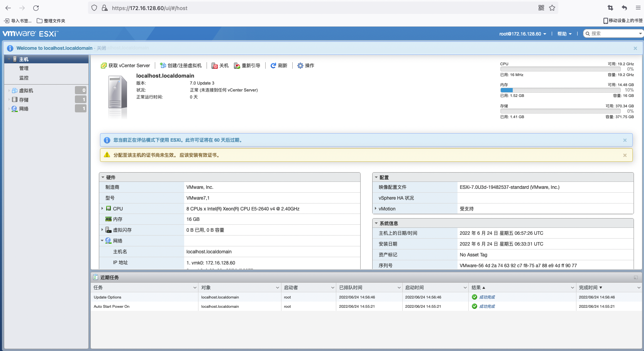
Task: Expand the 网络 navigator node arrow
Action: pos(9,109)
